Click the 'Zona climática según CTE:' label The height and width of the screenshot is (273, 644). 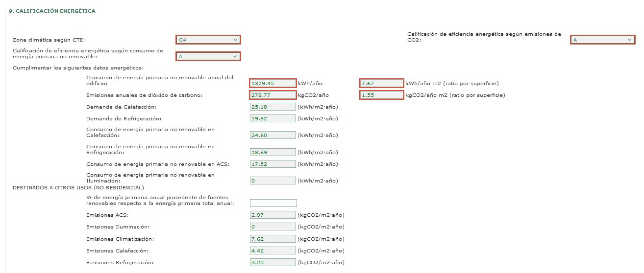pyautogui.click(x=49, y=40)
